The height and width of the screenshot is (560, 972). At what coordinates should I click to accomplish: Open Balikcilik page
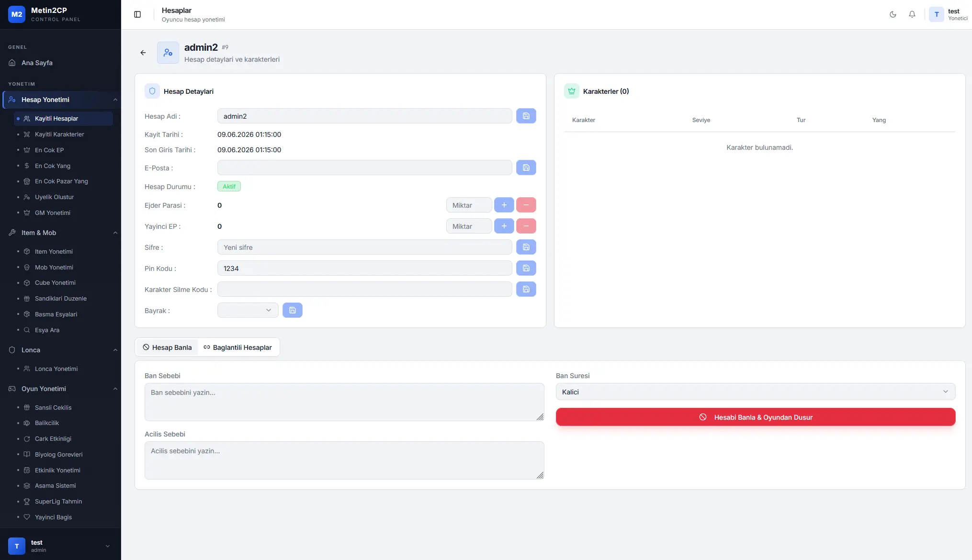click(x=63, y=423)
